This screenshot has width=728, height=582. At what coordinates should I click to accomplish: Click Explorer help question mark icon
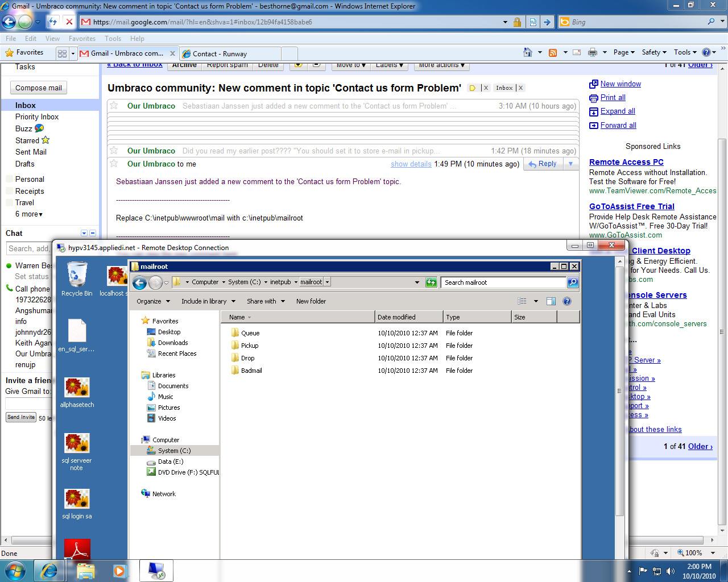(566, 301)
